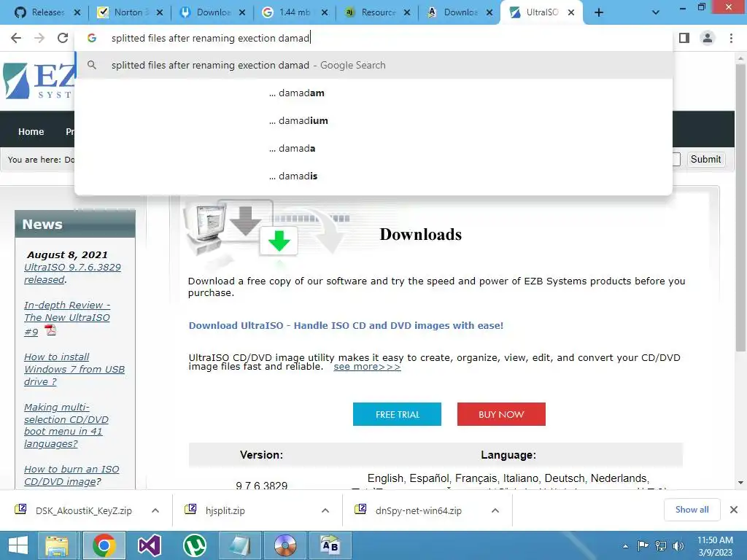Open Making multi-selection CD/DVD boot menu link
The height and width of the screenshot is (560, 747).
coord(66,425)
